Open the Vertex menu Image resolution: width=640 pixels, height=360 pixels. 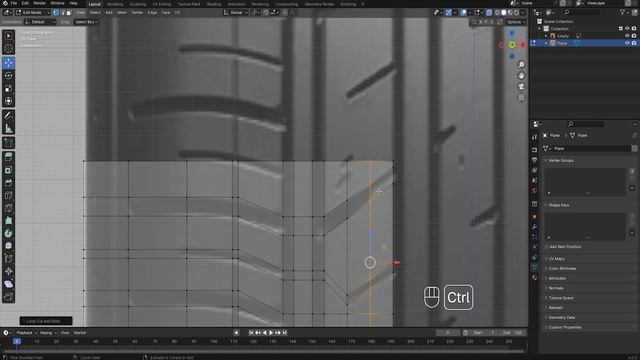tap(137, 13)
